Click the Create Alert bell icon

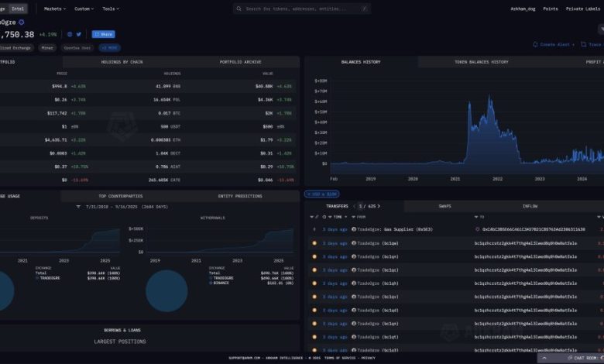[x=536, y=45]
